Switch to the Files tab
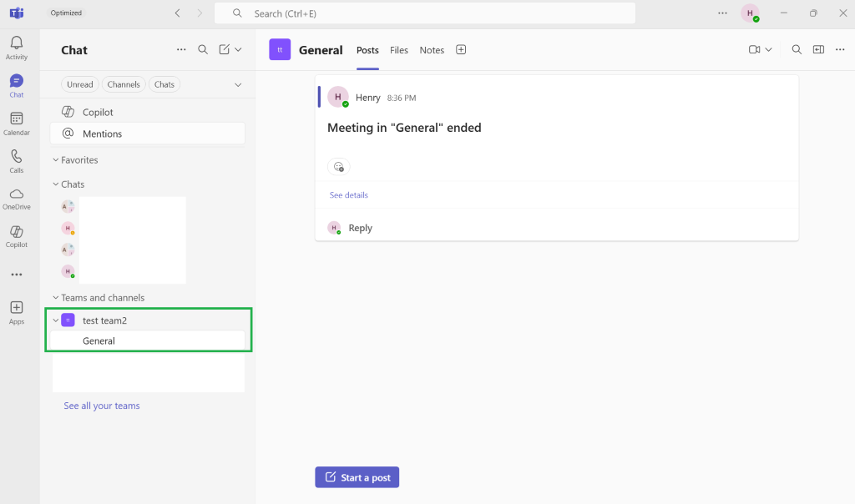 [399, 50]
